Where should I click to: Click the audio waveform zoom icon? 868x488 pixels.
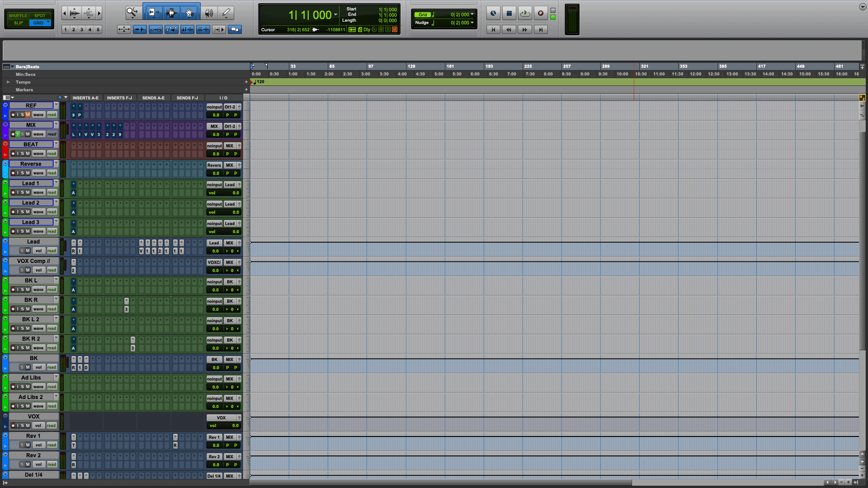[x=75, y=12]
